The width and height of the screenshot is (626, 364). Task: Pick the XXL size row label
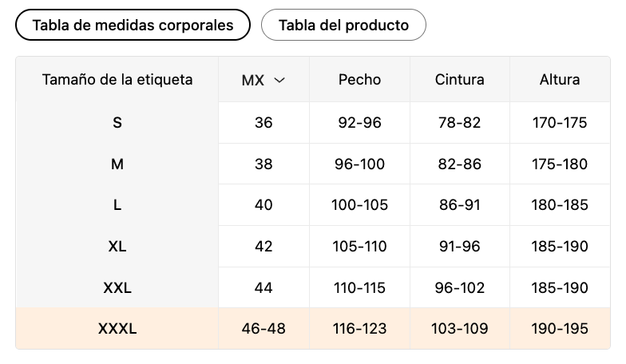pos(117,287)
